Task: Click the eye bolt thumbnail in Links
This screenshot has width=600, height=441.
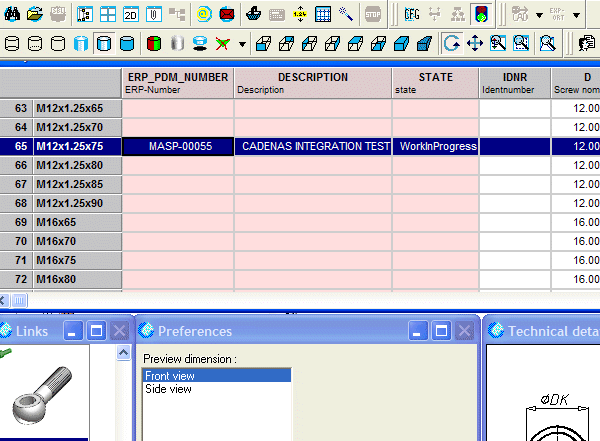Action: [x=42, y=395]
